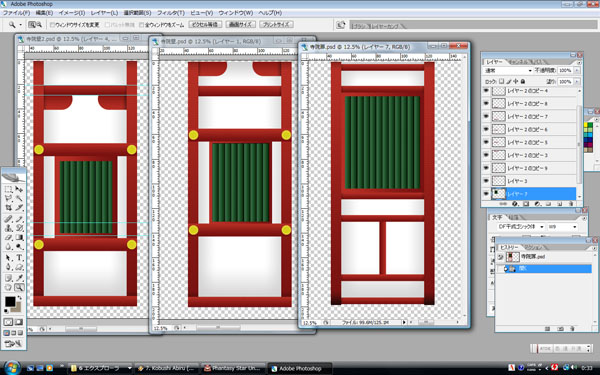
Task: Open レイヤー(L) menu
Action: [x=104, y=13]
